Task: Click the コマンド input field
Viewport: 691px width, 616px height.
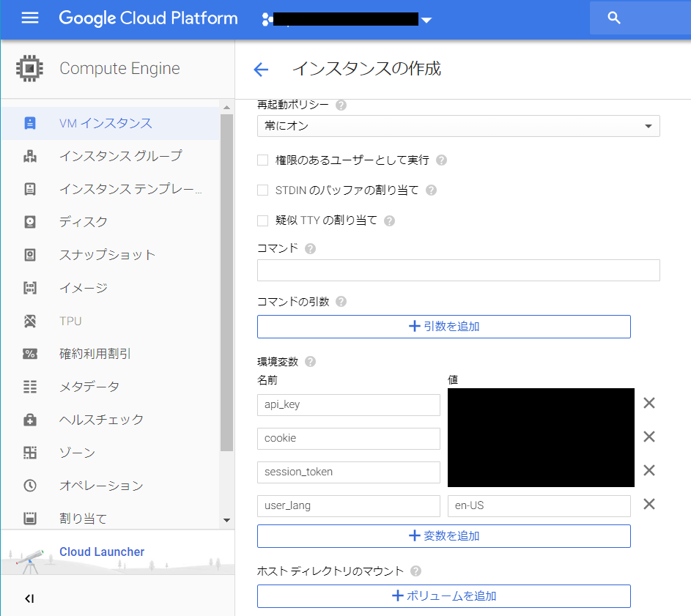Action: [458, 270]
